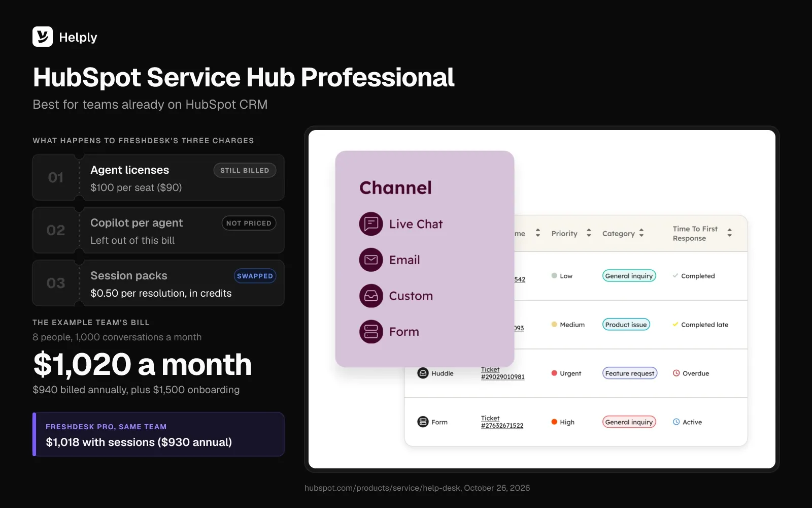812x508 pixels.
Task: Click the Form row icon in ticket table
Action: (x=423, y=422)
